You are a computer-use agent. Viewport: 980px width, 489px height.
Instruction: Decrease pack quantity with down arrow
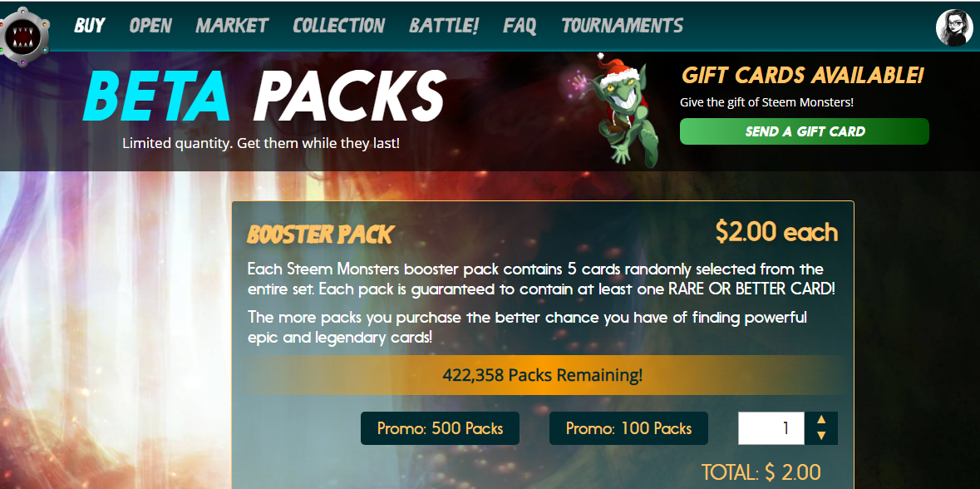tap(821, 436)
